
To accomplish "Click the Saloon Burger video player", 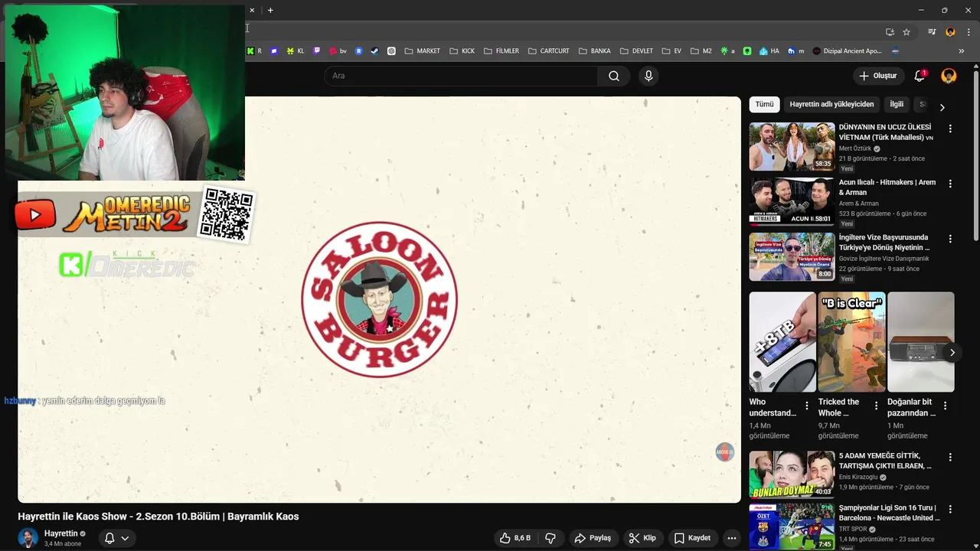I will [379, 299].
